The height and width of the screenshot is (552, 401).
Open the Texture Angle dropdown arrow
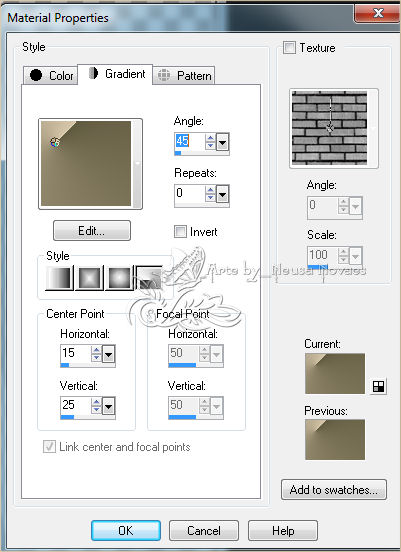(356, 206)
